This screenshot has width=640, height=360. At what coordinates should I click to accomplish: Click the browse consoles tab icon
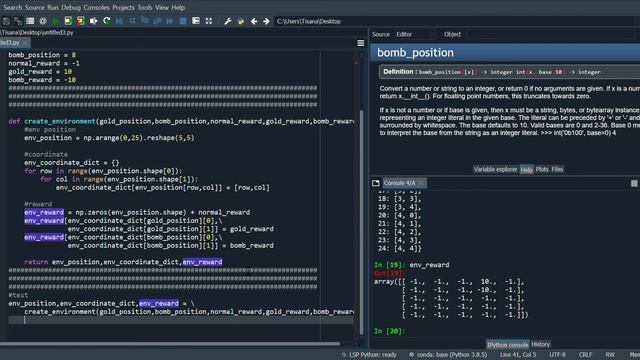pyautogui.click(x=376, y=183)
